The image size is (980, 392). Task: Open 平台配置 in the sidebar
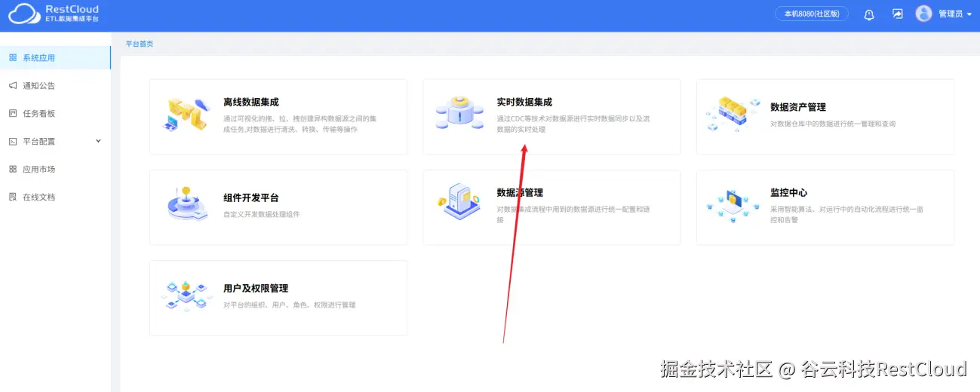click(55, 142)
